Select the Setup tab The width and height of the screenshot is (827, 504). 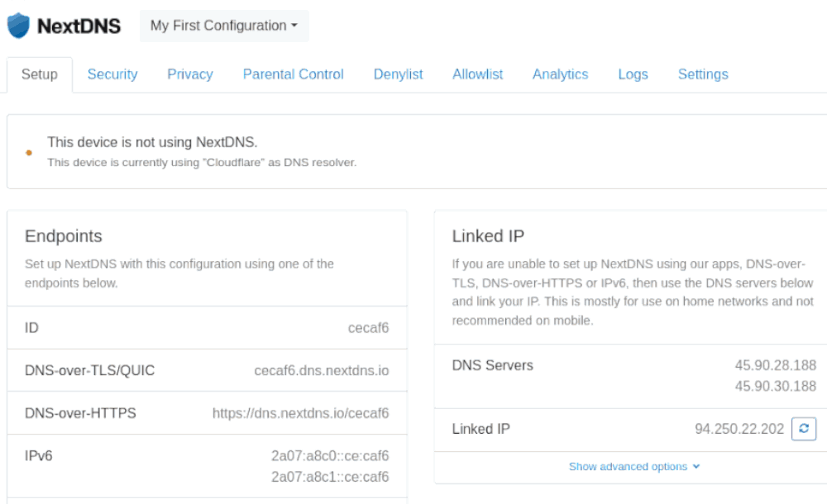pyautogui.click(x=40, y=74)
